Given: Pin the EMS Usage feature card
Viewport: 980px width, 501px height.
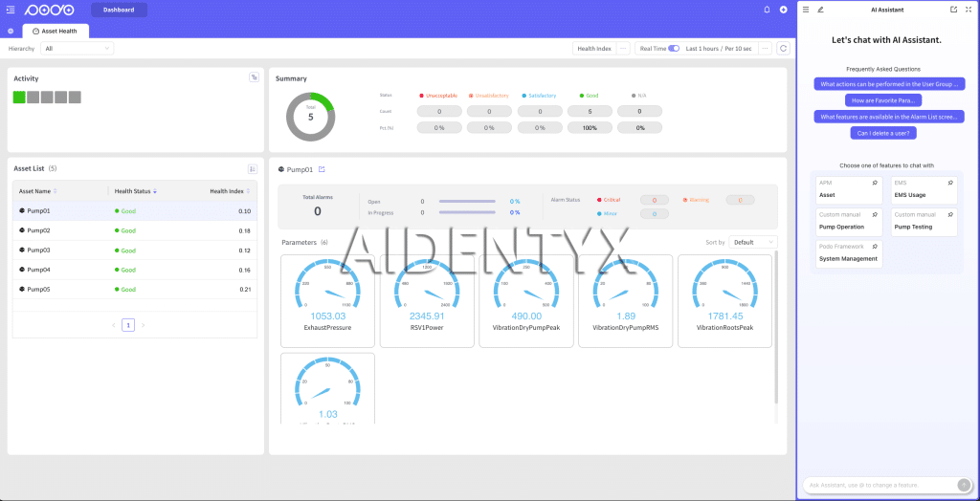Looking at the screenshot, I should pyautogui.click(x=949, y=182).
